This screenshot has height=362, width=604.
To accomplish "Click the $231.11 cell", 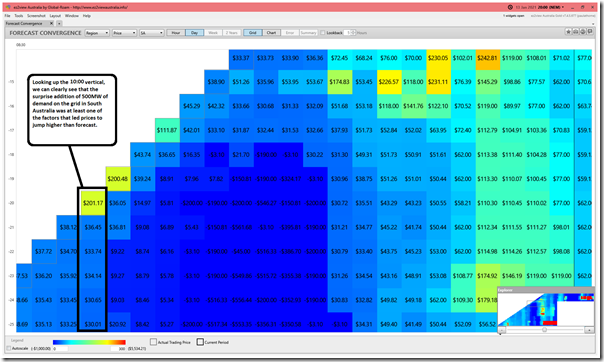I will 438,82.
